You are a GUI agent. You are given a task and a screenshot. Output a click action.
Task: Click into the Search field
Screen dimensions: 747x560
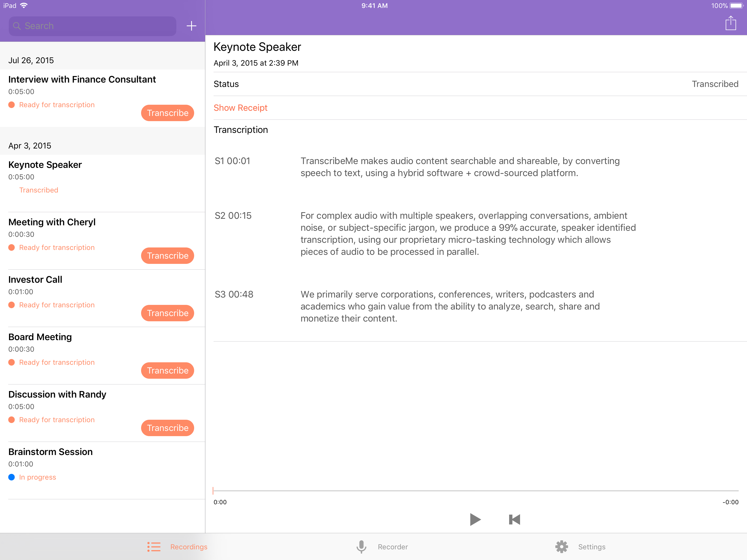pyautogui.click(x=92, y=26)
